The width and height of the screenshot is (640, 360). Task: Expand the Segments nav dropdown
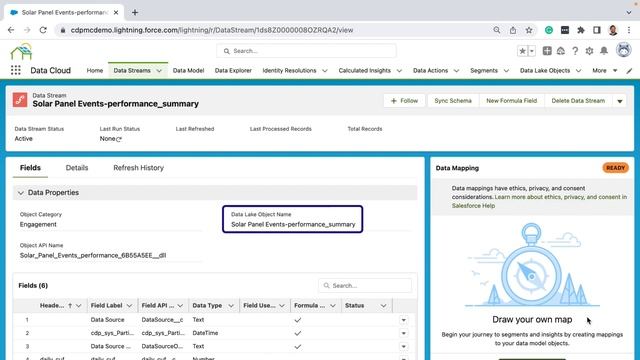pos(506,71)
